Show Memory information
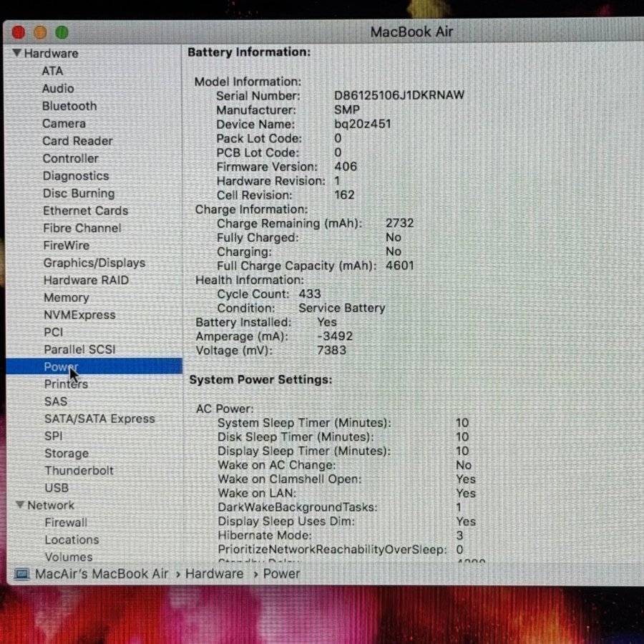644x644 pixels. (x=66, y=298)
